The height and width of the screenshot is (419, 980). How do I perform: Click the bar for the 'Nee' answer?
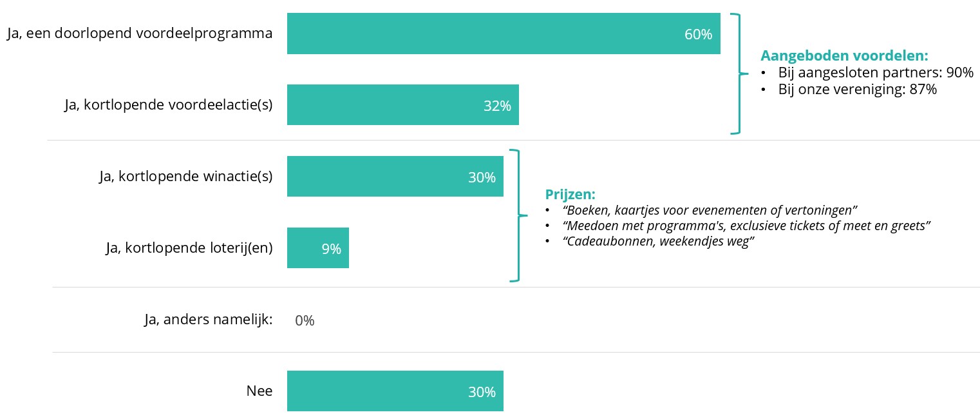394,391
